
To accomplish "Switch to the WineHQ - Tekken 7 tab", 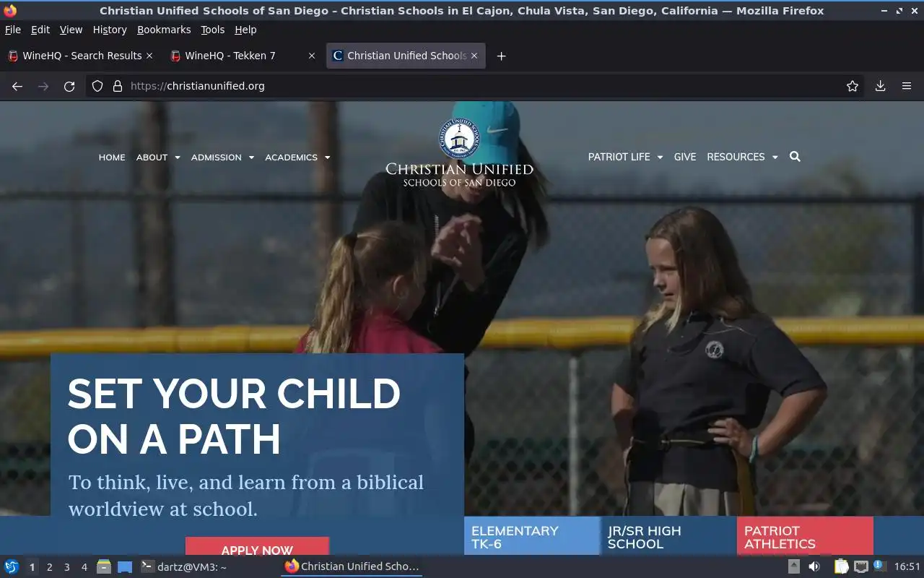I will [243, 56].
